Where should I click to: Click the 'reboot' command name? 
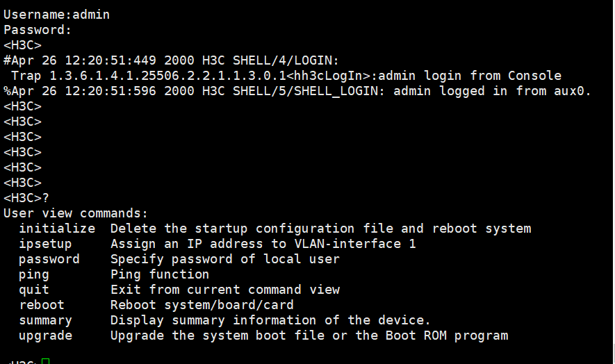click(x=42, y=305)
